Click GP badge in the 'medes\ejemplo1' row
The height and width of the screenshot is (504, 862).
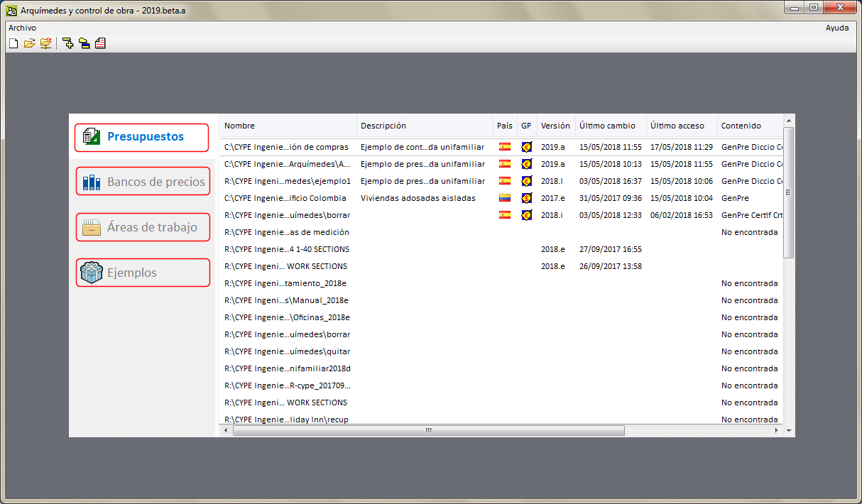[526, 181]
